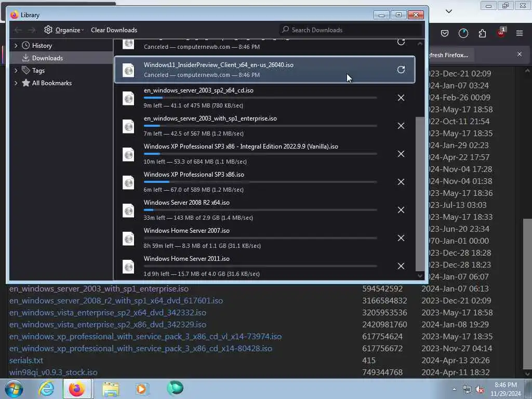Click progress bar of Windows XP Professional SP3 x86.iso
This screenshot has height=399, width=532.
(260, 182)
